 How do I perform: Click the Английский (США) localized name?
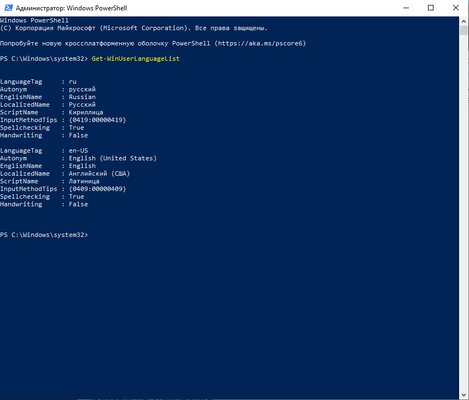(99, 174)
